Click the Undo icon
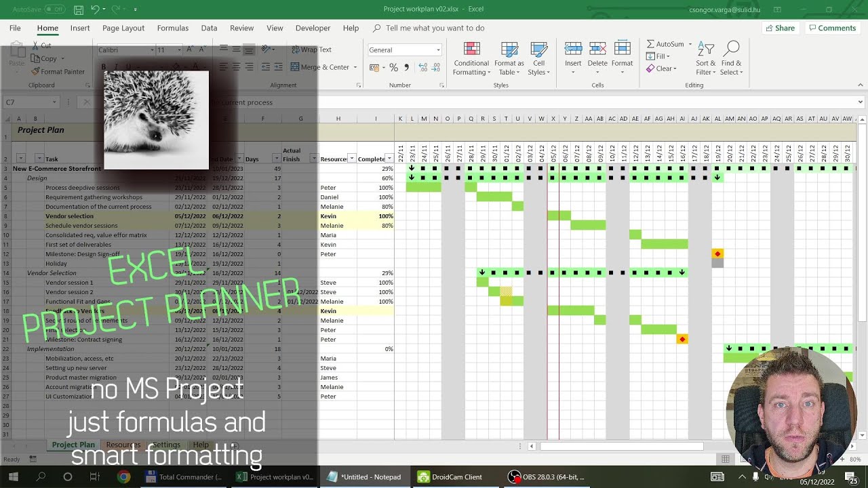This screenshot has width=868, height=488. coord(95,9)
